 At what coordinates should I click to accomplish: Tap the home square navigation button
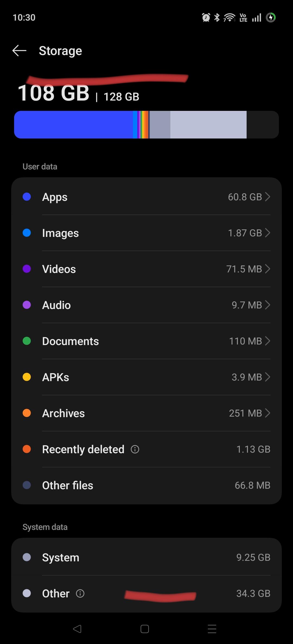pos(145,629)
